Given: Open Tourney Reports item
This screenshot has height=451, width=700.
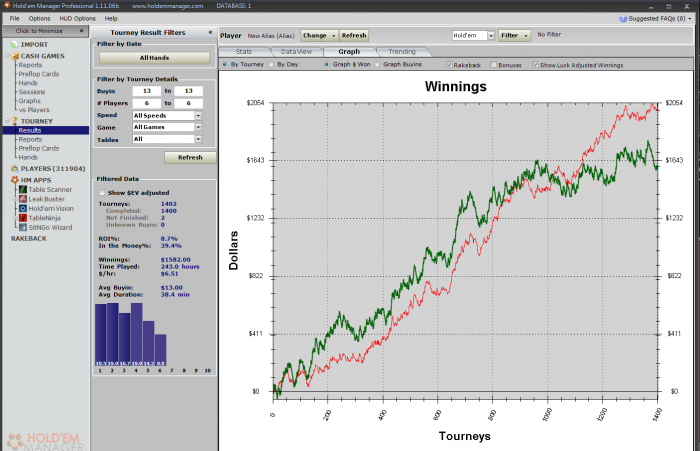Looking at the screenshot, I should [30, 139].
